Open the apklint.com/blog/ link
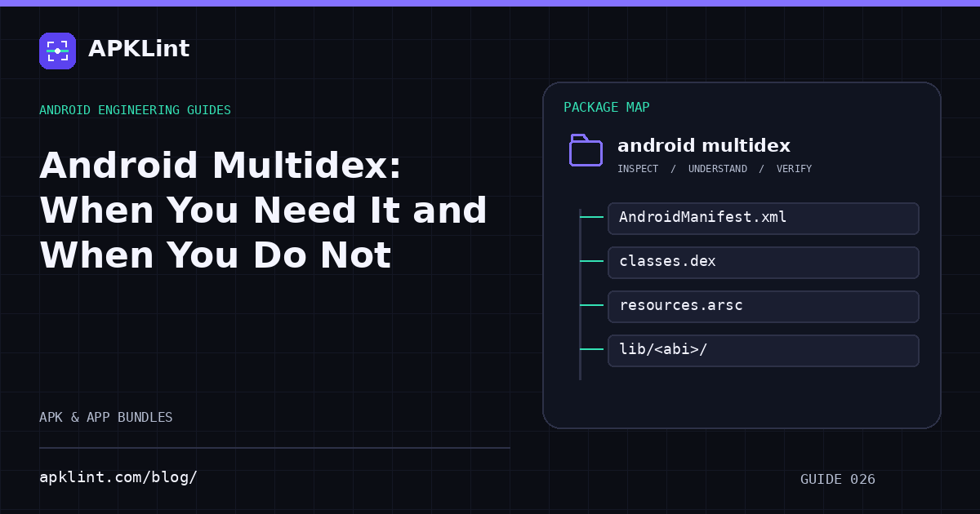This screenshot has height=514, width=980. pyautogui.click(x=118, y=478)
